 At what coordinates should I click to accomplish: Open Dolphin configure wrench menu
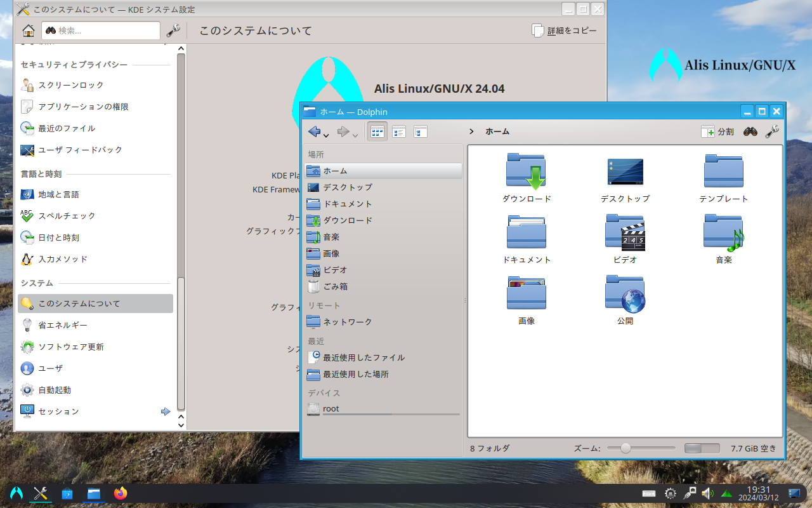772,131
